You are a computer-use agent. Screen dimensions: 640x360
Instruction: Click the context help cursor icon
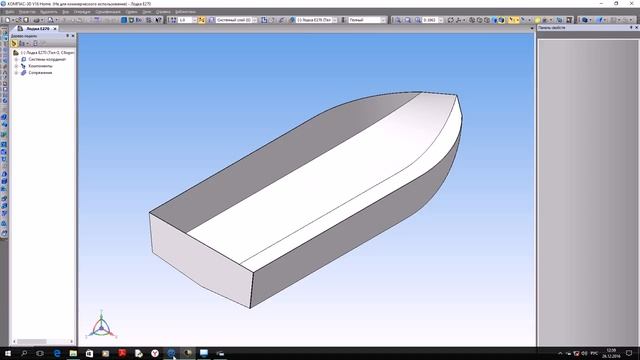click(158, 20)
